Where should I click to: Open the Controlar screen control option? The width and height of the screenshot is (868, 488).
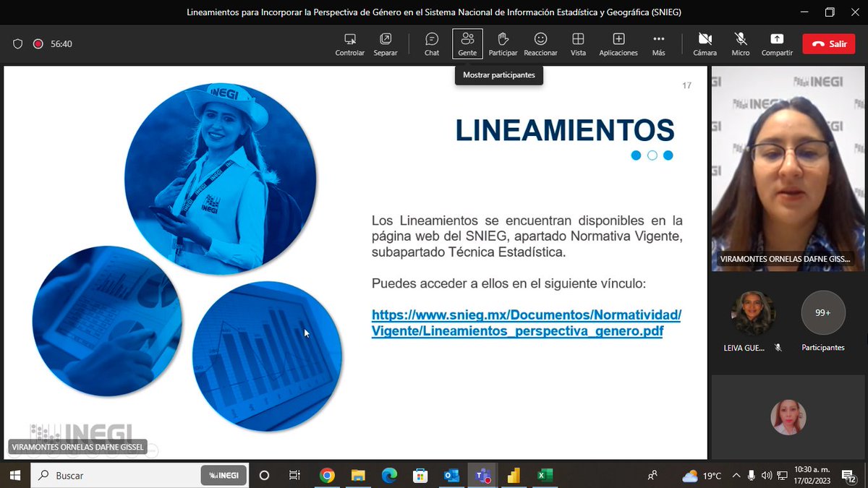[350, 44]
